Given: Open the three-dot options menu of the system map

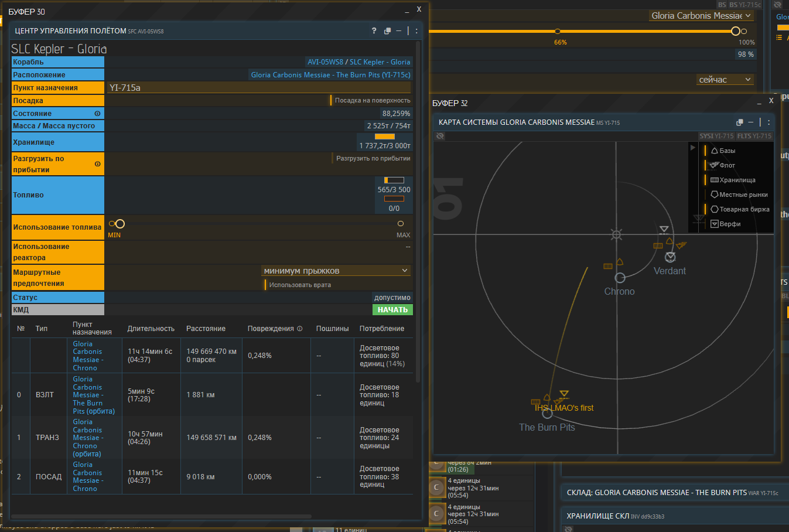Looking at the screenshot, I should click(768, 122).
